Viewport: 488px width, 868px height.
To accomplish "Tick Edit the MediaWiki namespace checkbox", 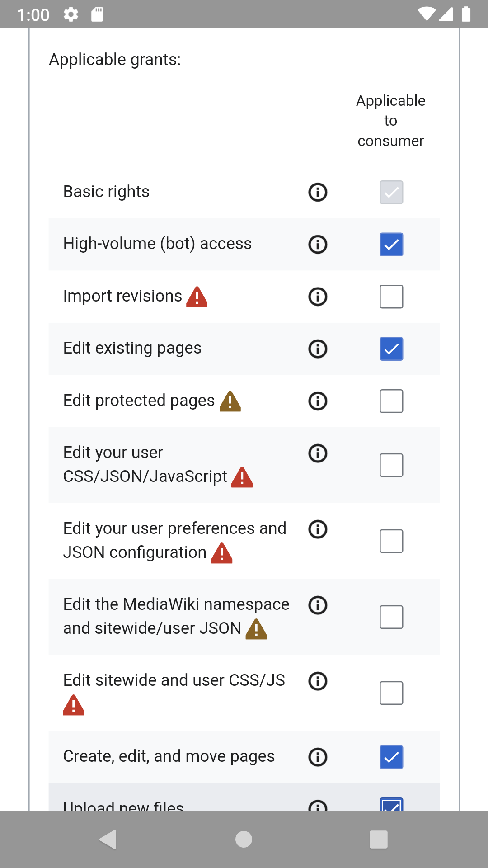I will point(391,617).
